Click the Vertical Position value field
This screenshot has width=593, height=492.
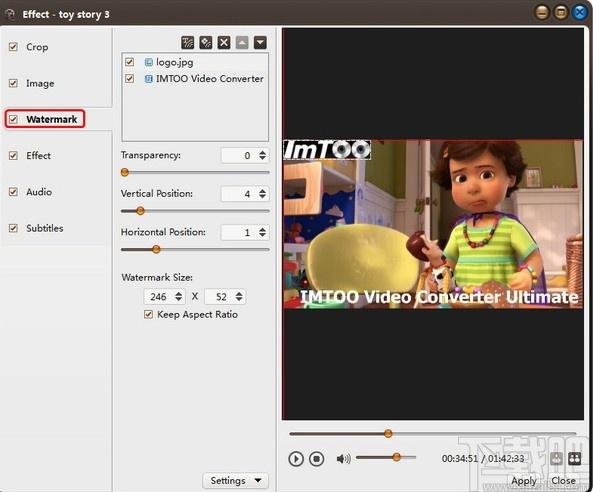245,194
